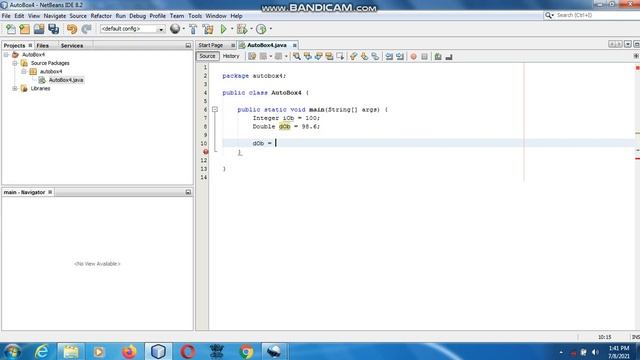This screenshot has height=360, width=640.
Task: Click the Debug Project toolbar icon
Action: click(x=242, y=29)
